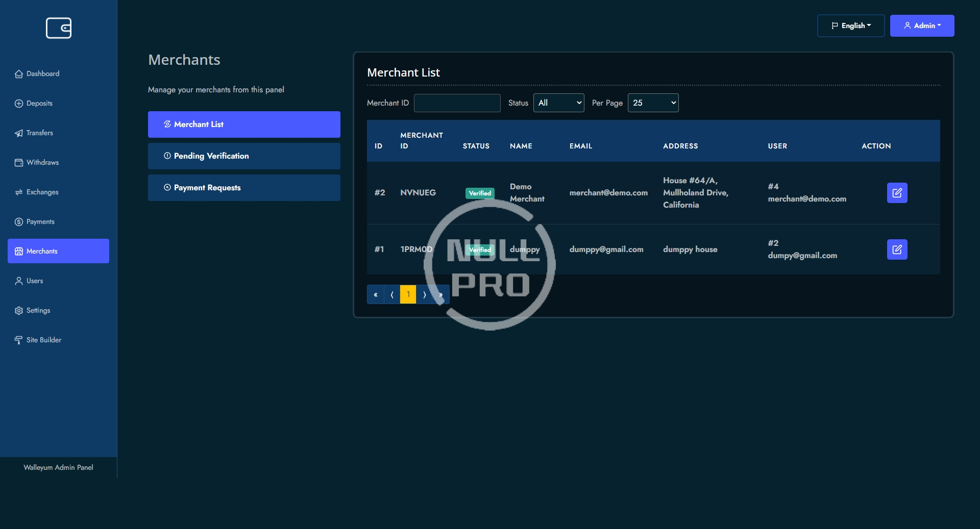Edit the Demo Merchant row
Viewport: 980px width, 529px height.
point(897,193)
